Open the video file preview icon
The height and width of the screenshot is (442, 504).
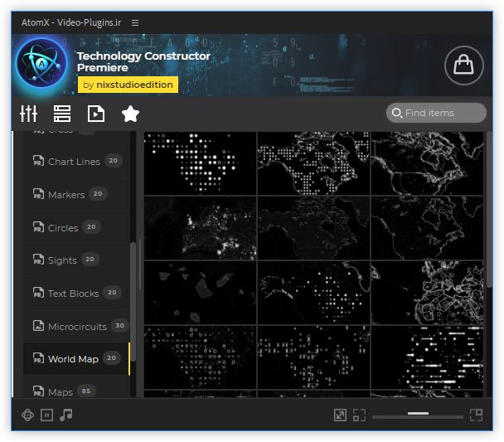96,114
